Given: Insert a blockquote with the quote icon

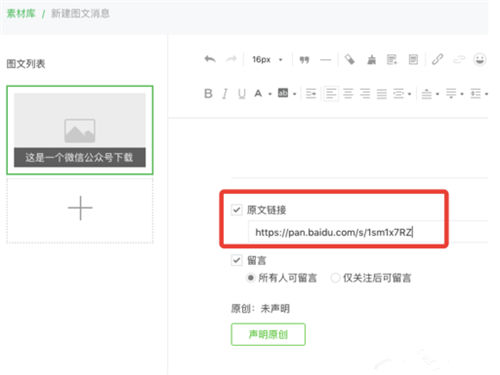Looking at the screenshot, I should (304, 60).
